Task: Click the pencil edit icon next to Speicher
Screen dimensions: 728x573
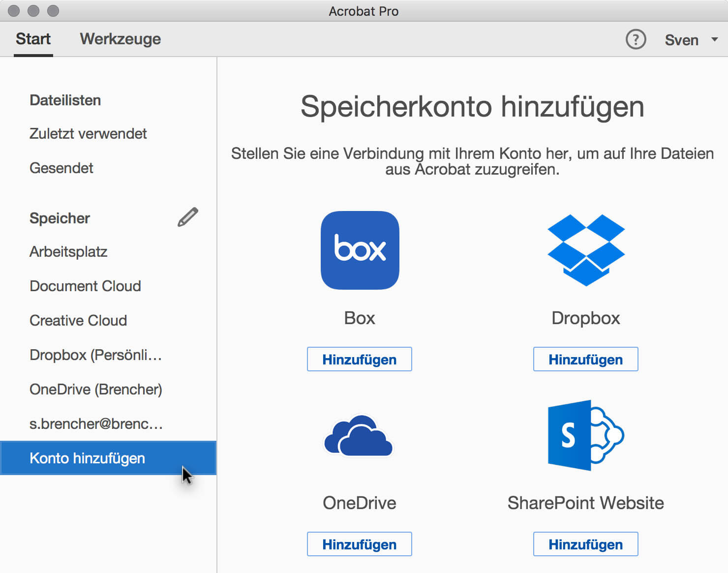Action: tap(188, 217)
